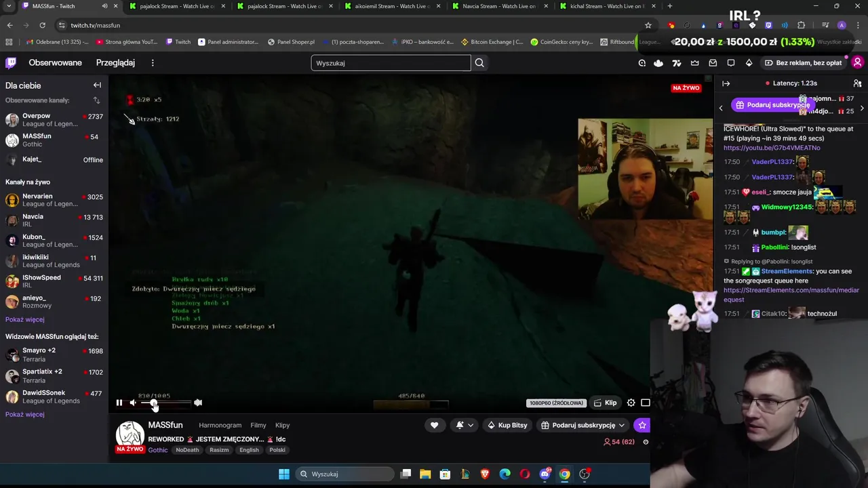Pause the stream video
The image size is (868, 488).
[119, 403]
